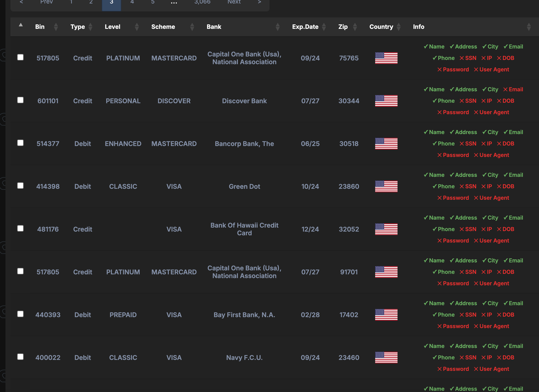Screen dimensions: 539x392
Task: Click zip code 30344
Action: (349, 101)
